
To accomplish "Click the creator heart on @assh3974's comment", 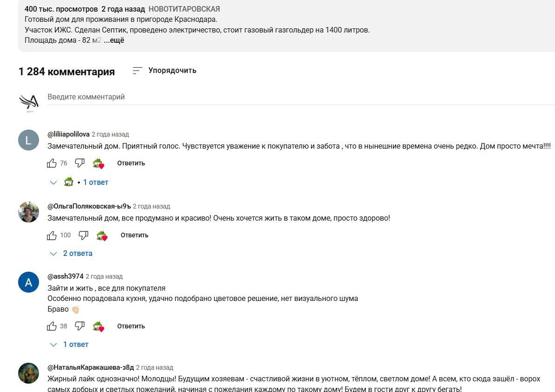I will point(98,327).
